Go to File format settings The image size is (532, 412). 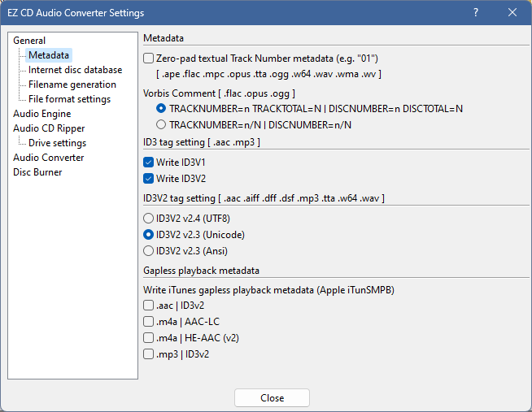point(69,99)
